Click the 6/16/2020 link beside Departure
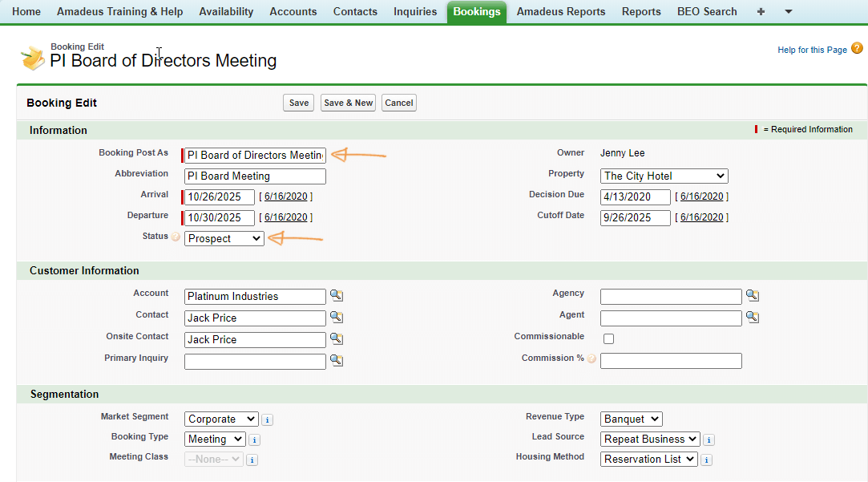 285,217
